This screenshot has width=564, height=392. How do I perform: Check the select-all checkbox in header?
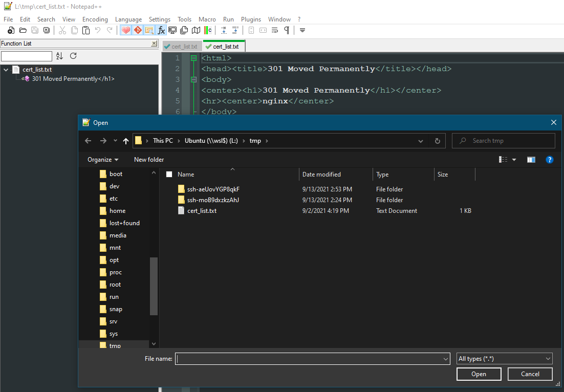point(169,175)
